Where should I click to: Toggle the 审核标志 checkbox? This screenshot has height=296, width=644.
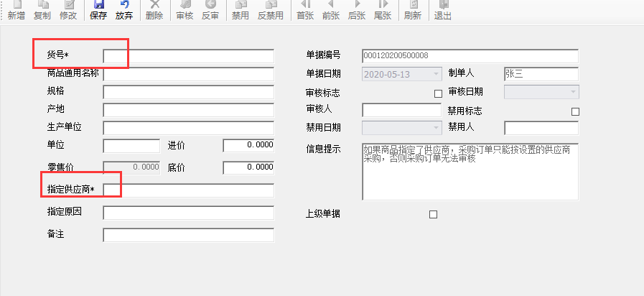point(438,93)
